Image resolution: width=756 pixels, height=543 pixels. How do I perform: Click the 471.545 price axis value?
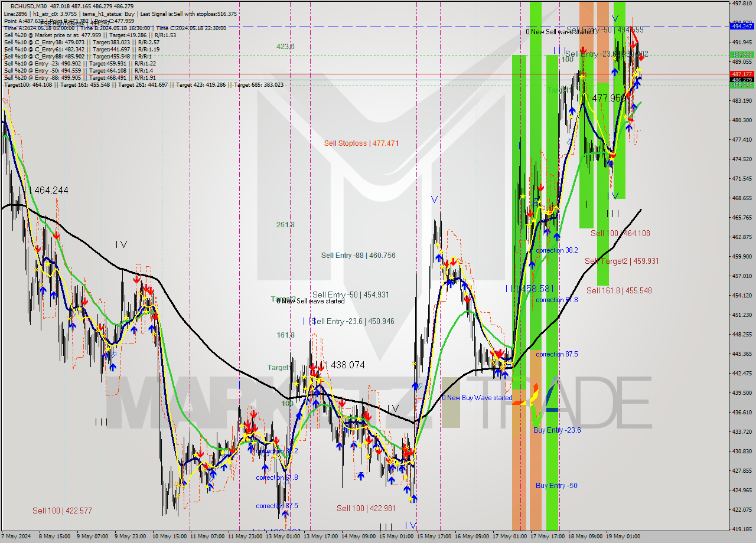(742, 178)
